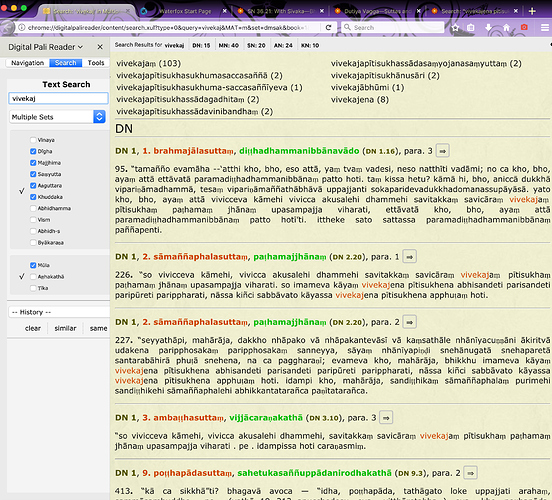Screen dimensions: 552x500
Task: Click the clear history button
Action: [33, 328]
